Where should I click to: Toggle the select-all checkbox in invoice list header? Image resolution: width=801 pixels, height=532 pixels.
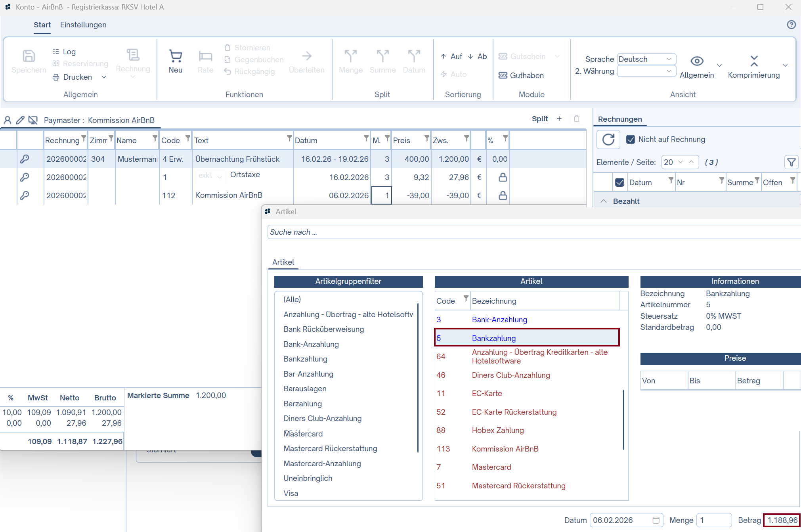coord(619,182)
